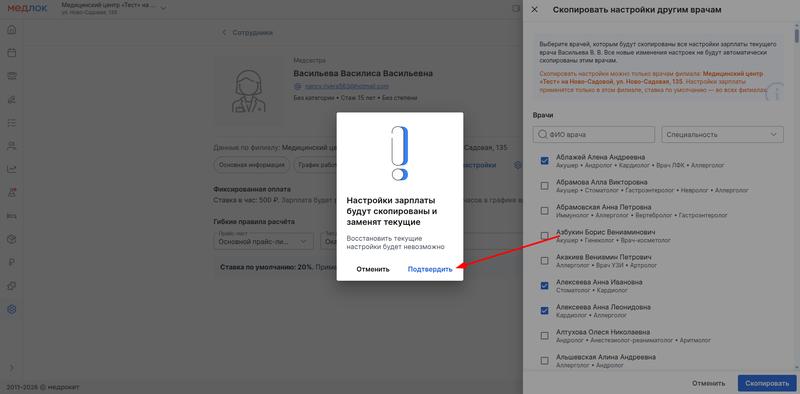Open the people icon in left sidebar
This screenshot has height=394, width=800.
point(11,146)
